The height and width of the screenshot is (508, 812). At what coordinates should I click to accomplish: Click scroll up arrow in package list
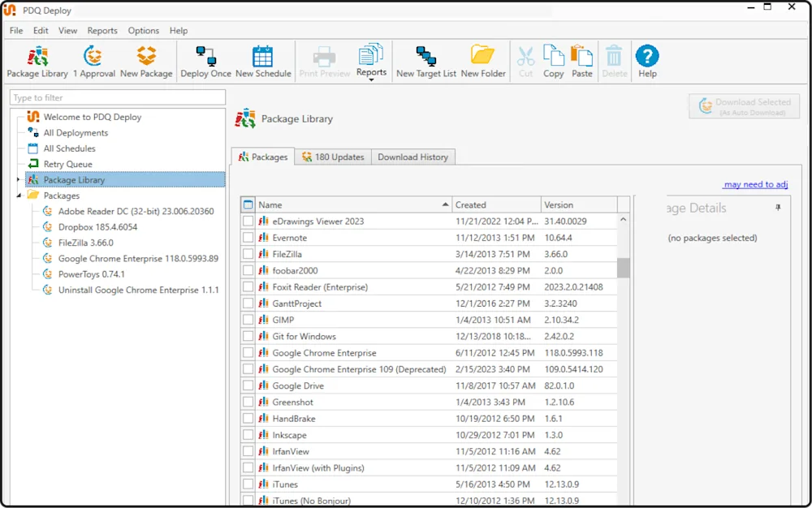point(624,220)
